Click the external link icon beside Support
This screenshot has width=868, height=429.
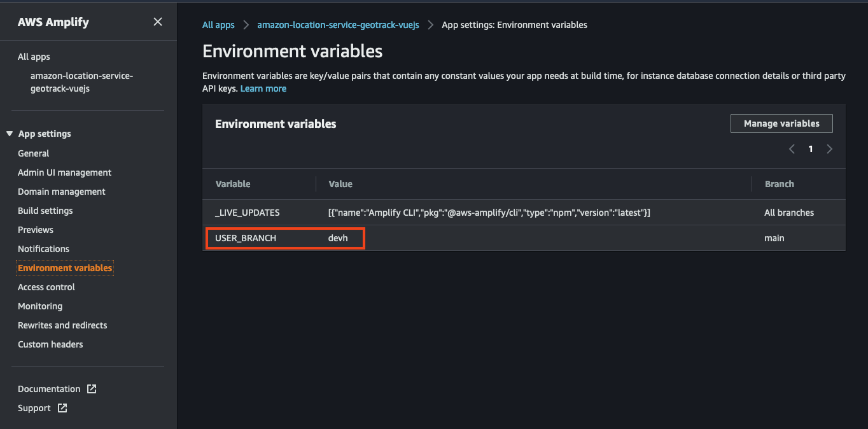pyautogui.click(x=62, y=408)
